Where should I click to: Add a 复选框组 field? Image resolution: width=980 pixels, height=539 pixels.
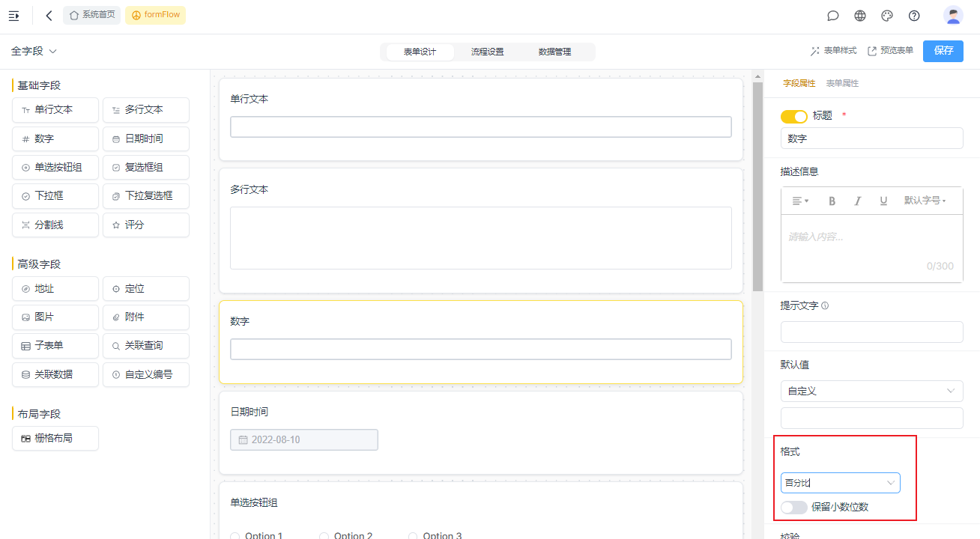click(146, 168)
